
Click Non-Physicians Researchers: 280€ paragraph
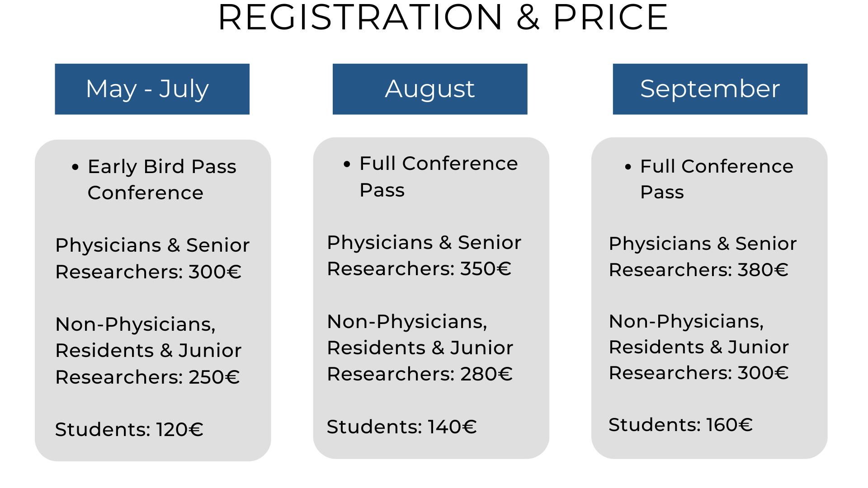(x=420, y=348)
